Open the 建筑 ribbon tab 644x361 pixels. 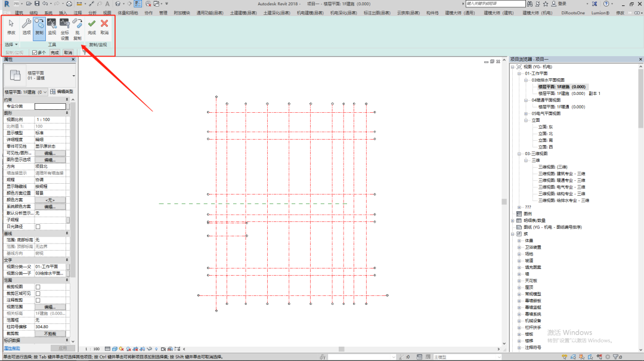click(x=19, y=13)
